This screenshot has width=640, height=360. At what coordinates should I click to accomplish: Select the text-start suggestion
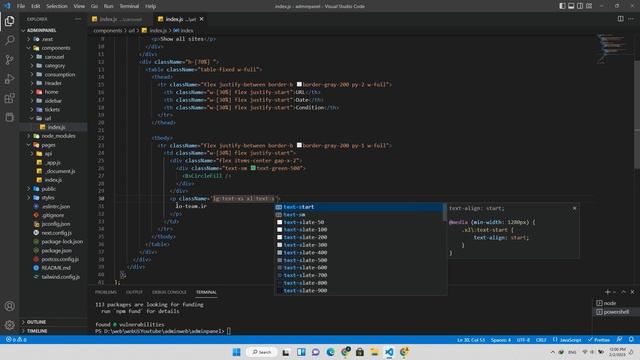[x=358, y=207]
